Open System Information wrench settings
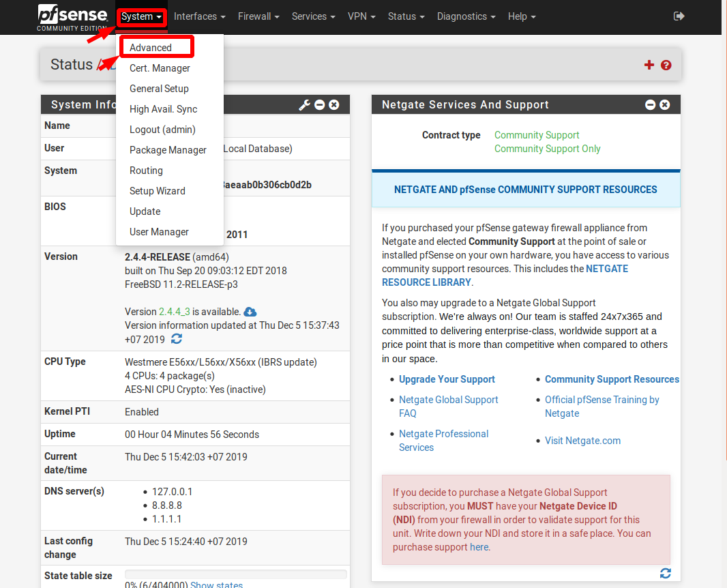The width and height of the screenshot is (727, 588). [304, 105]
